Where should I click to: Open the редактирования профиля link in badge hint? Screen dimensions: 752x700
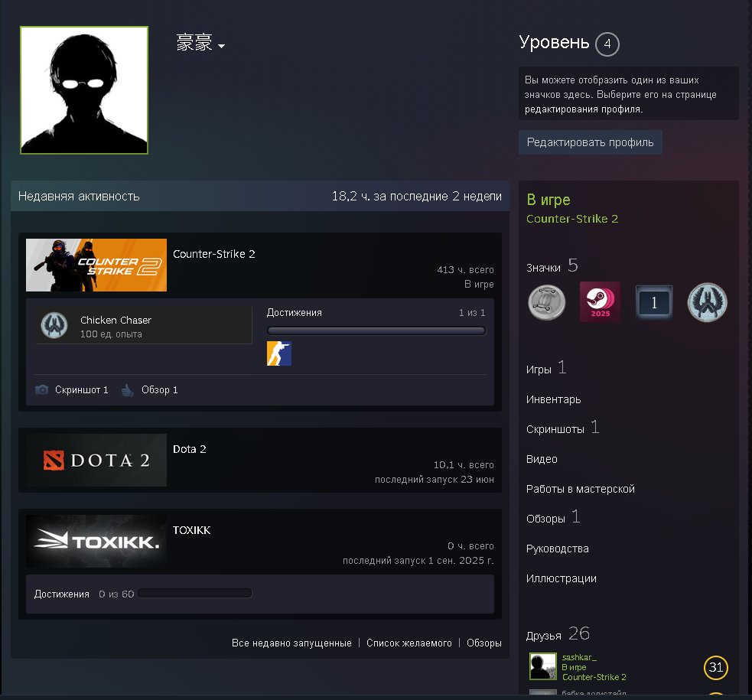point(583,109)
